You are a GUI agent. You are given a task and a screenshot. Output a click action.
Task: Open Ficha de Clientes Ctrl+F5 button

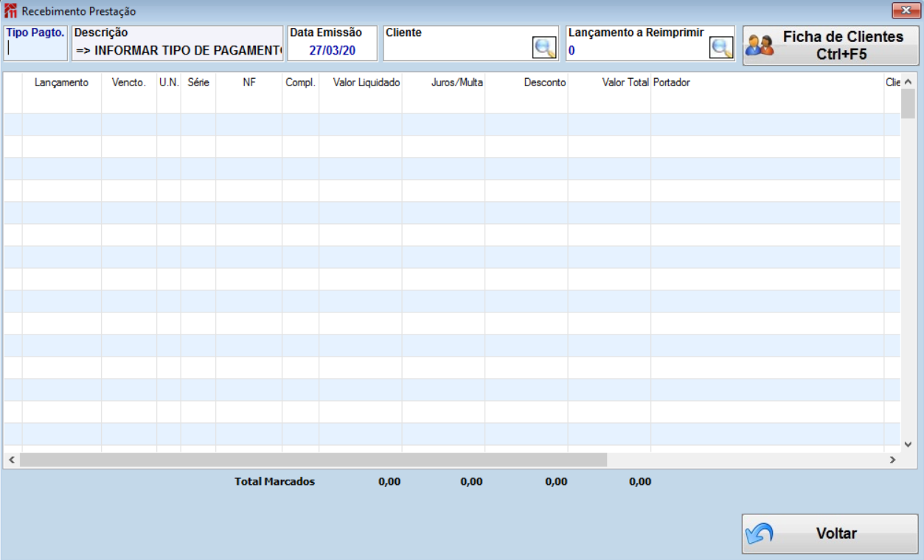coord(831,46)
